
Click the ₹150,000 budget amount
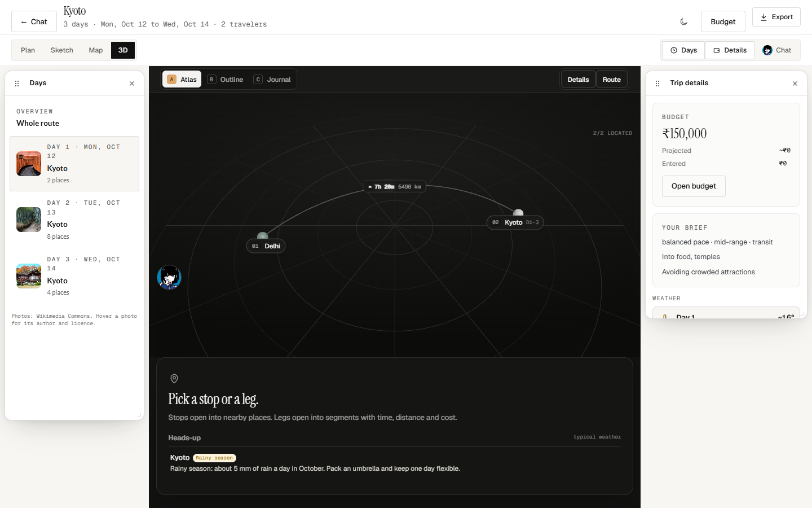point(684,134)
